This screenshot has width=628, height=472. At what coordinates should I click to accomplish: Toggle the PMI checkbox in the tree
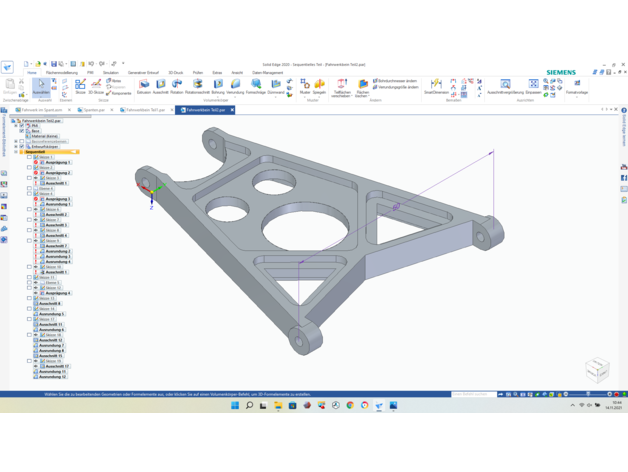[x=22, y=126]
